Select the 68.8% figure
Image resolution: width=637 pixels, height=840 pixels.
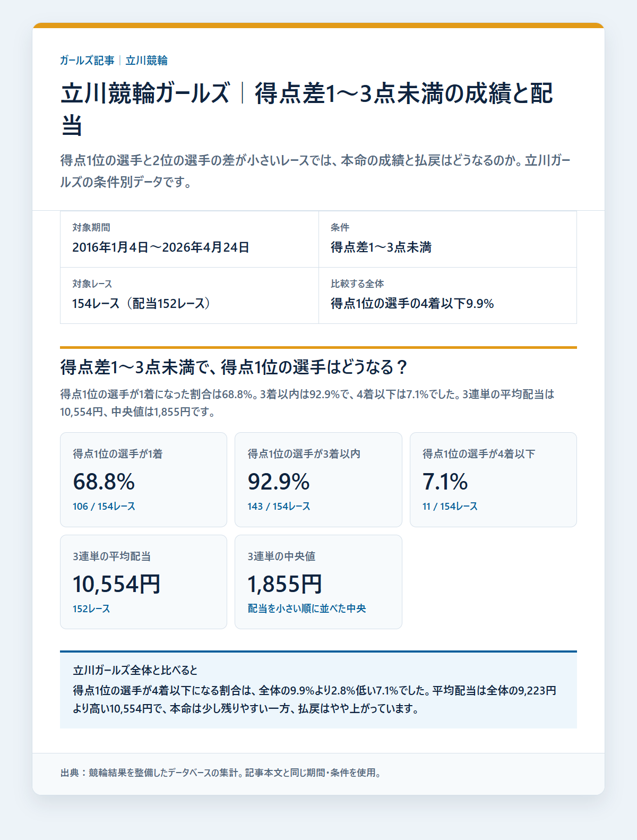(x=104, y=482)
